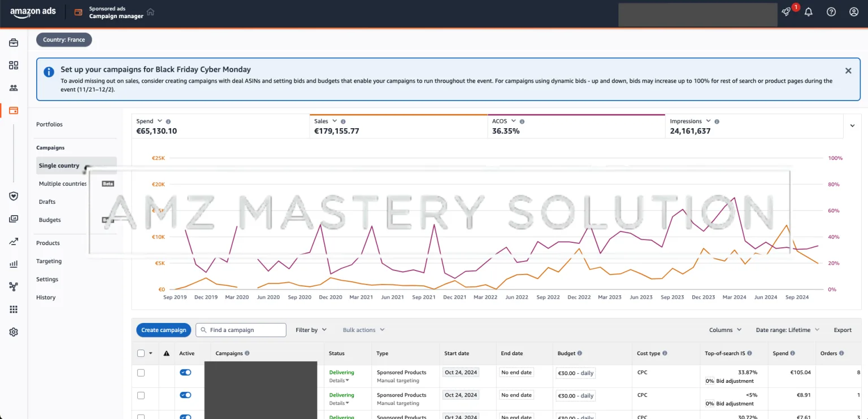
Task: Dismiss the Black Friday banner
Action: pos(848,71)
